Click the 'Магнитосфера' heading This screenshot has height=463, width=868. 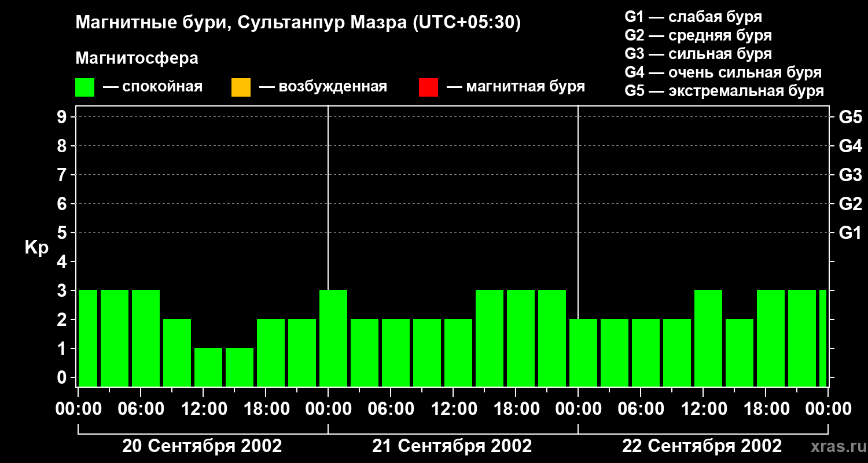coord(137,58)
